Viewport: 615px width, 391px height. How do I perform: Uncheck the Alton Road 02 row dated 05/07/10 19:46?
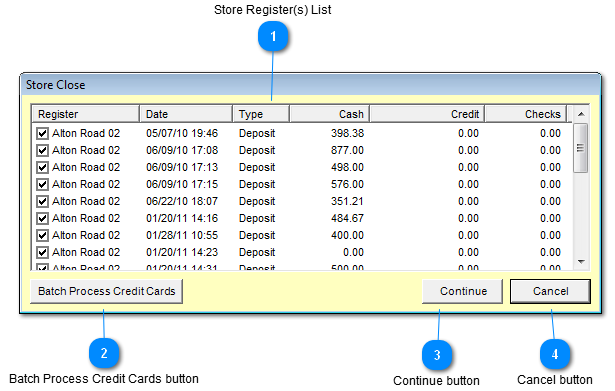pyautogui.click(x=42, y=133)
